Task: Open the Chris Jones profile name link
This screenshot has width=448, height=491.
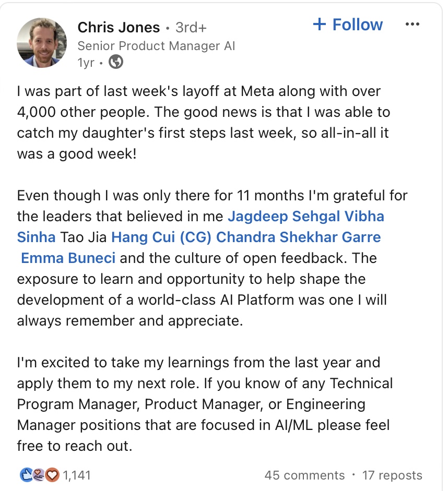Action: click(119, 27)
